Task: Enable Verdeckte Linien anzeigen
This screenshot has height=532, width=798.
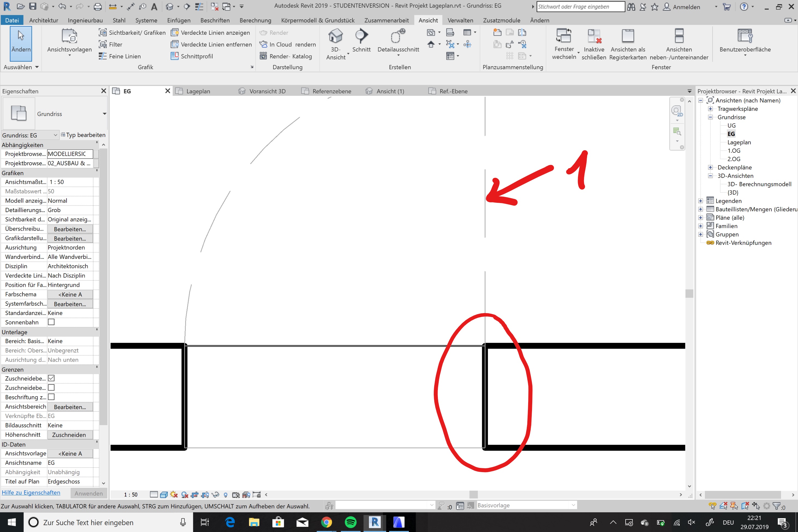Action: click(211, 32)
